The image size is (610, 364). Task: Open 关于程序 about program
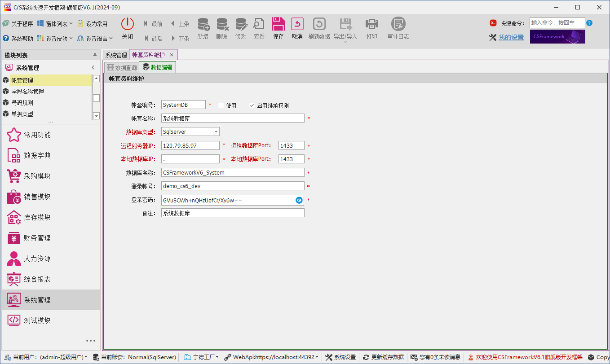coord(18,24)
